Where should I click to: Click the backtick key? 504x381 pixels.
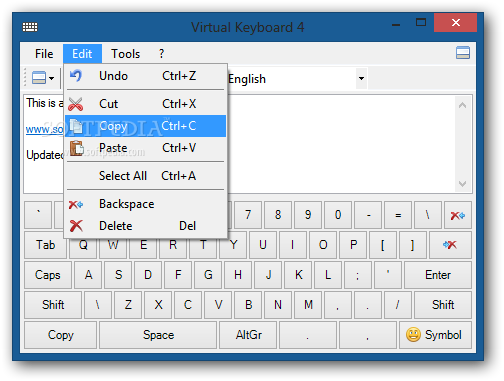point(38,215)
